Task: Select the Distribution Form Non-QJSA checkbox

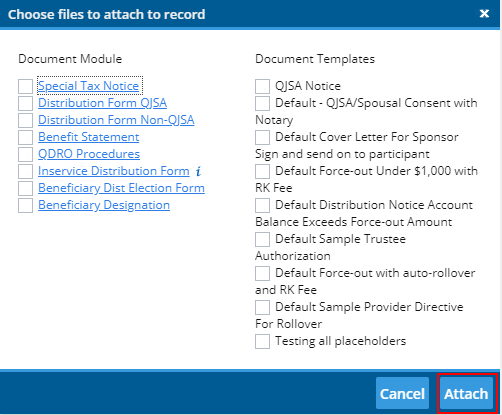Action: coord(25,120)
